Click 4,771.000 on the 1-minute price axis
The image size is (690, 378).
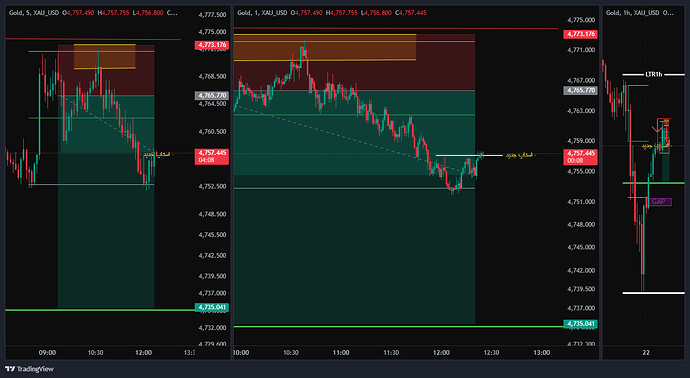pos(581,50)
